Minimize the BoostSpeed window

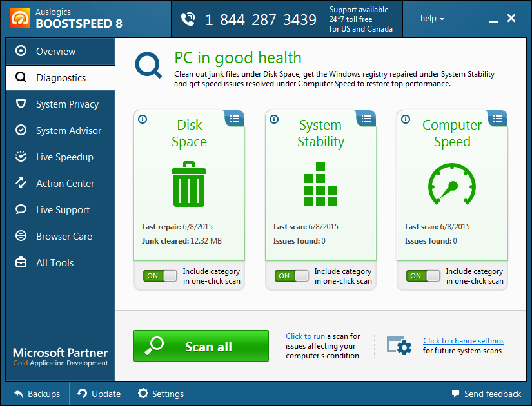[x=493, y=20]
